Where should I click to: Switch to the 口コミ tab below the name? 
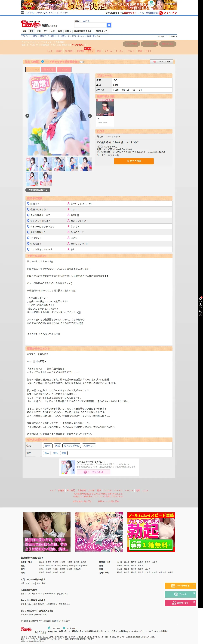pos(64,69)
